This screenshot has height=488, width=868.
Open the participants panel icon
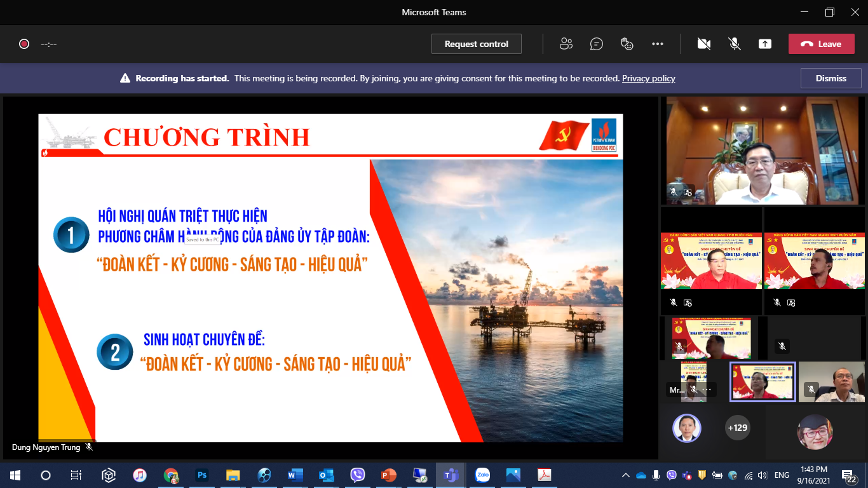point(566,44)
